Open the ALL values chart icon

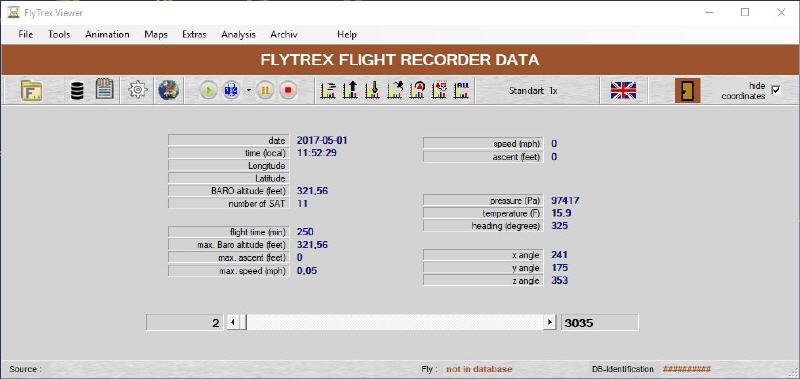(462, 90)
